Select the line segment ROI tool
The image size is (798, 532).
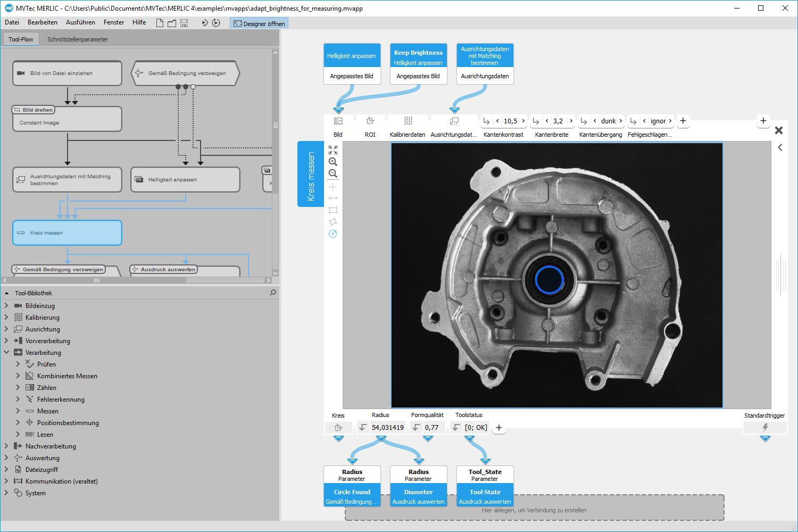[333, 198]
